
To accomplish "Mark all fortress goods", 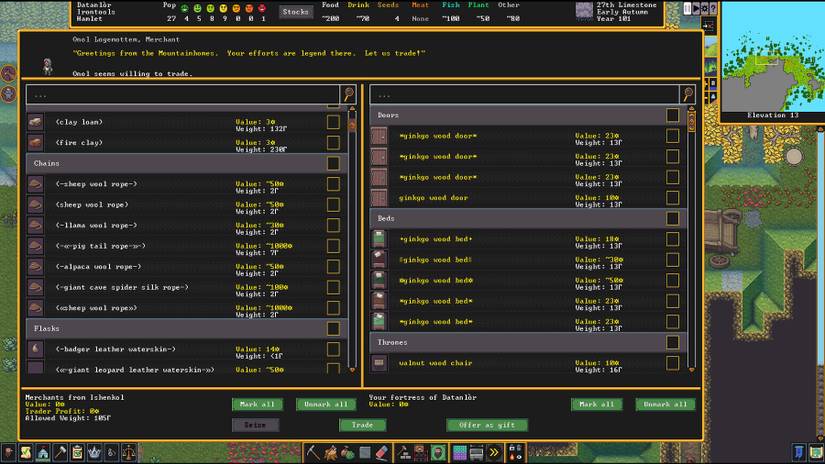I will point(597,404).
